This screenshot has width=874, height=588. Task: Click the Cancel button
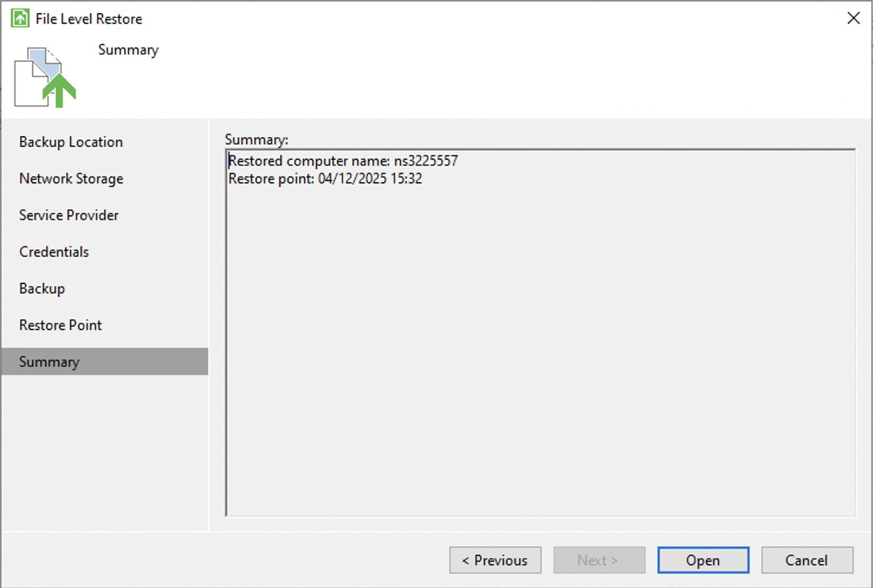tap(807, 560)
